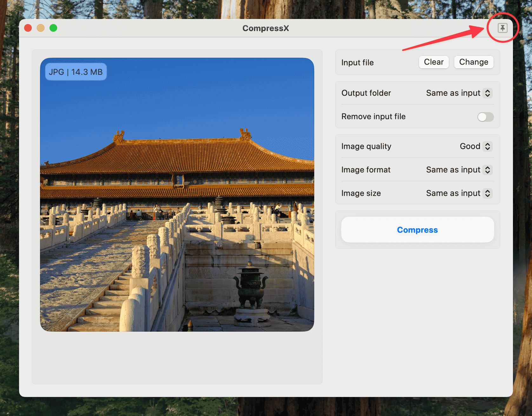Click the yellow minimize control

click(41, 28)
